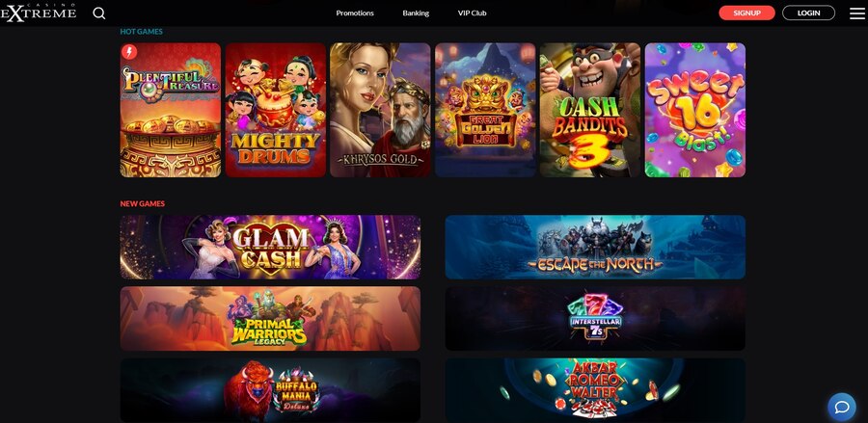Click the Casino Extreme logo
The height and width of the screenshot is (423, 868).
point(39,13)
